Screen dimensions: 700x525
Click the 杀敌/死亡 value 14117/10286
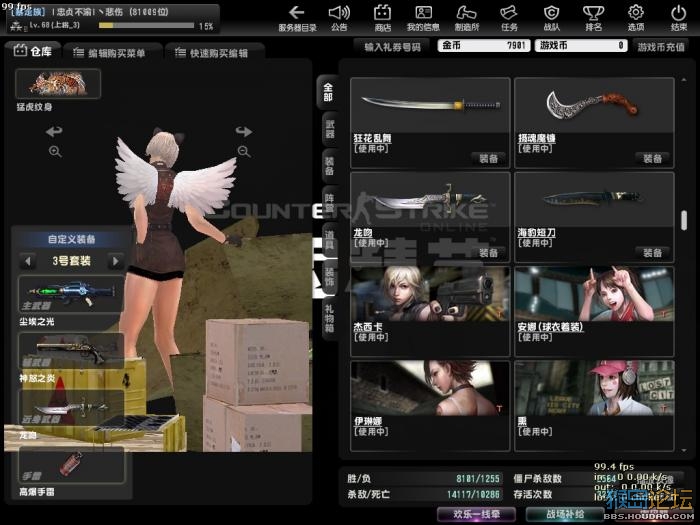[x=473, y=494]
